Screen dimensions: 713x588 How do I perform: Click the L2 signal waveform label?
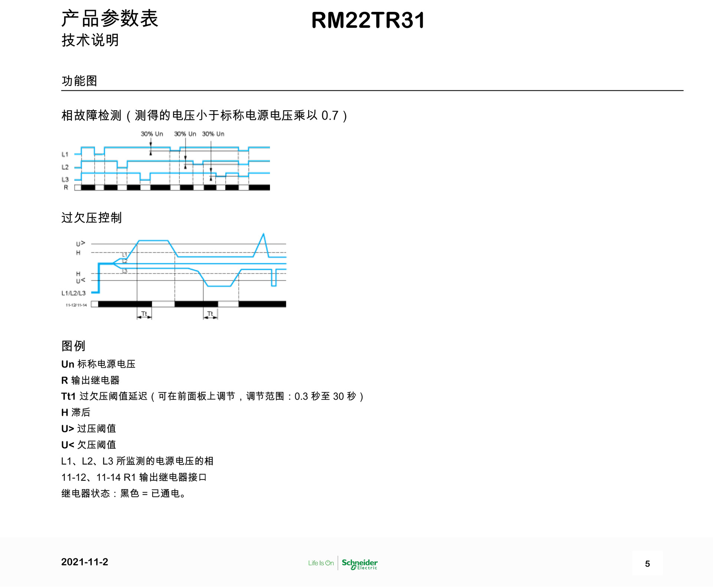pyautogui.click(x=65, y=167)
